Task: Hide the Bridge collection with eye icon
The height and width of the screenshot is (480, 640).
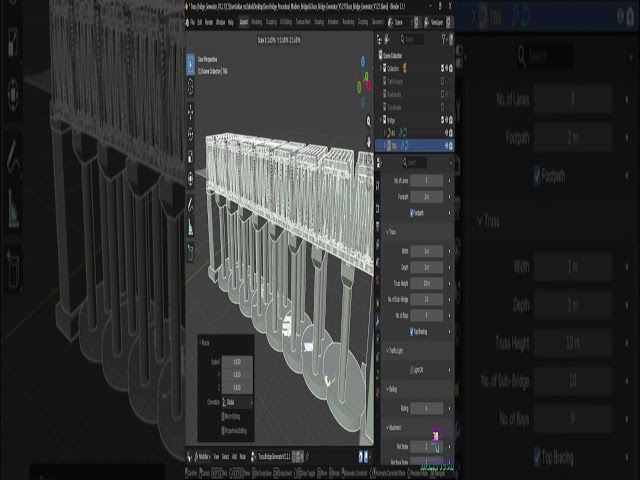Action: coord(446,120)
